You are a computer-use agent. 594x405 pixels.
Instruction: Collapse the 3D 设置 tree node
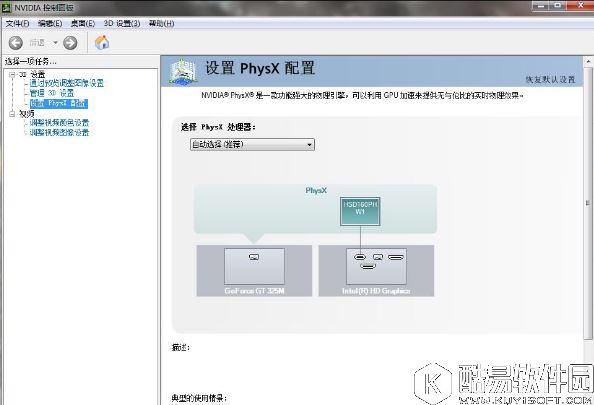pyautogui.click(x=12, y=74)
